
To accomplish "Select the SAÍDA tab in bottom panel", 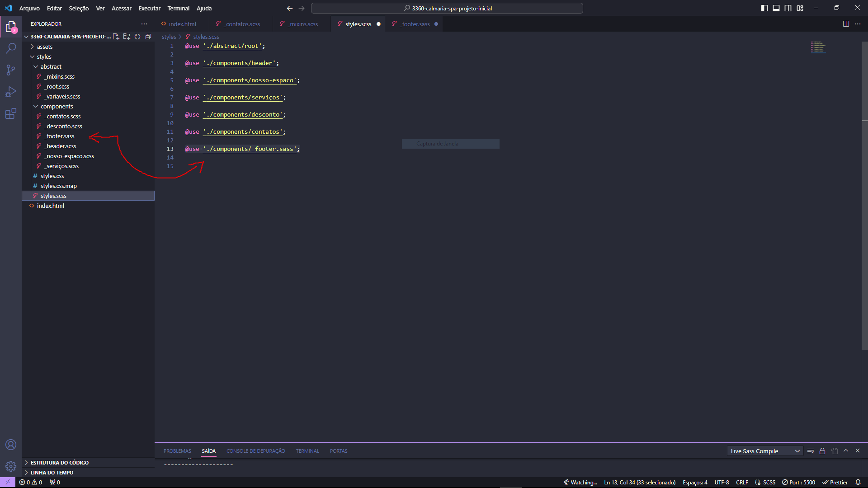I will click(x=209, y=451).
